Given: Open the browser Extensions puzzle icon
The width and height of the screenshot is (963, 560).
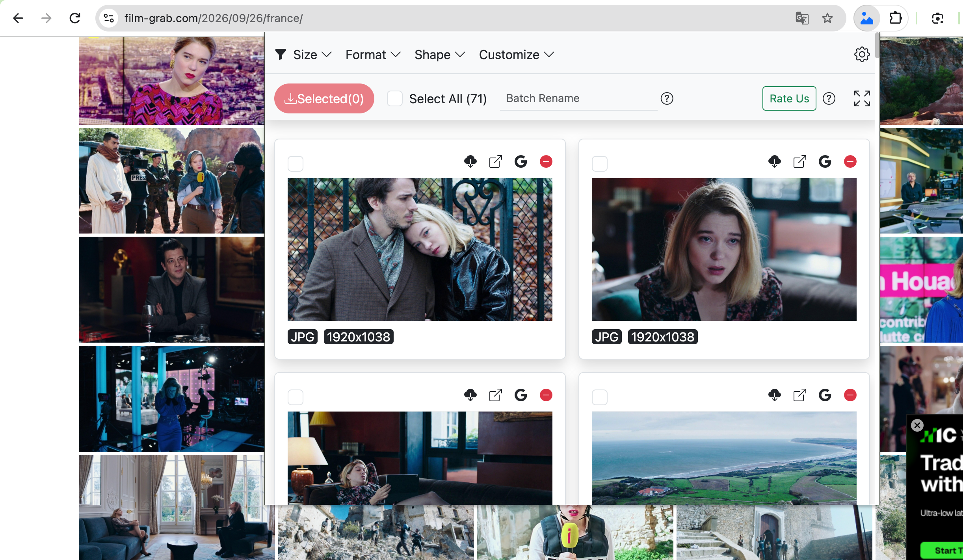Looking at the screenshot, I should (x=895, y=18).
